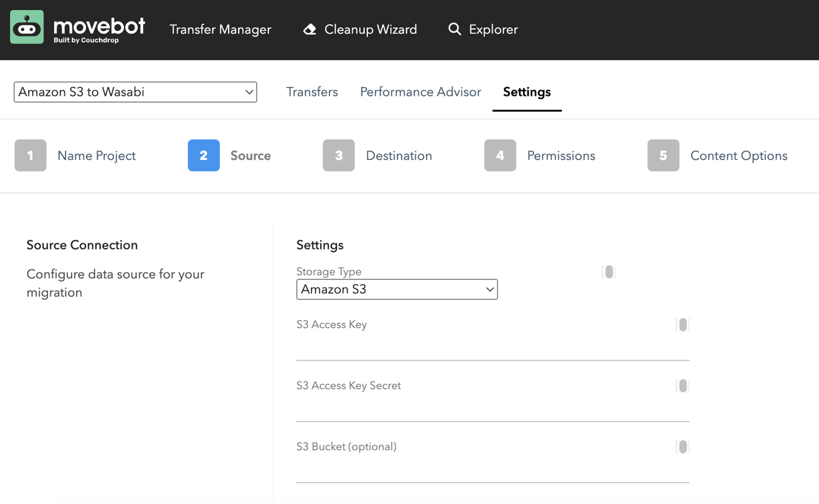Switch to the Transfers tab

coord(312,92)
